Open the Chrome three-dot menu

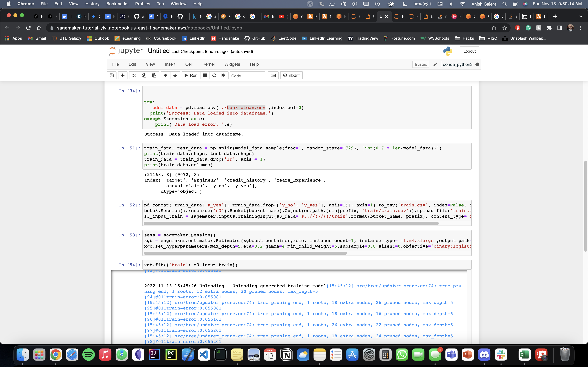point(581,28)
